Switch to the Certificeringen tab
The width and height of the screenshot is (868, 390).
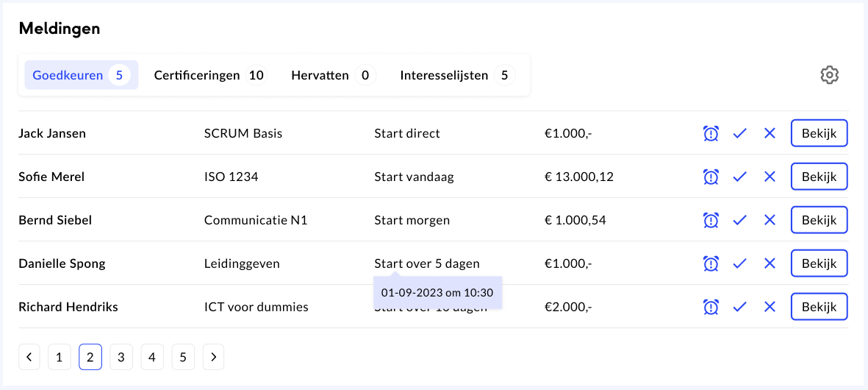click(209, 75)
